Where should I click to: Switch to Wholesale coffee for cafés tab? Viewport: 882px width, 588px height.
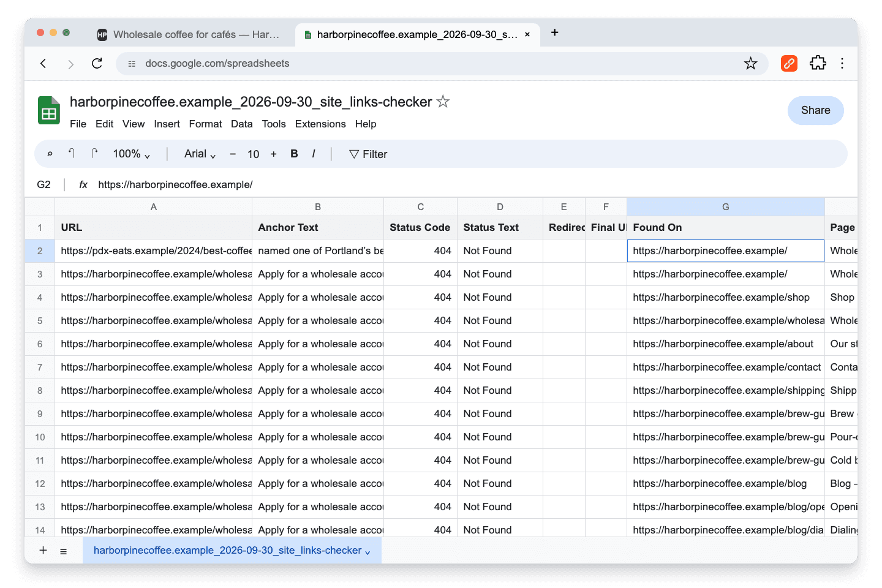pos(189,35)
